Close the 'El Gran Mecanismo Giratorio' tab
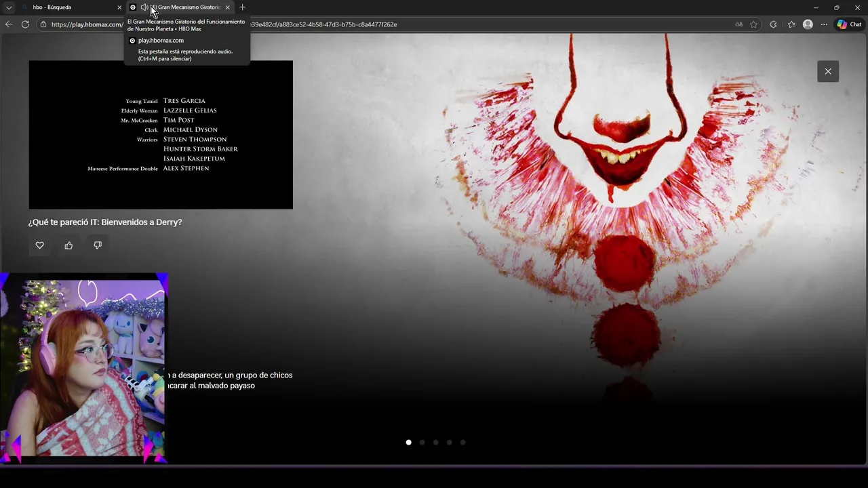The image size is (868, 488). [x=227, y=7]
